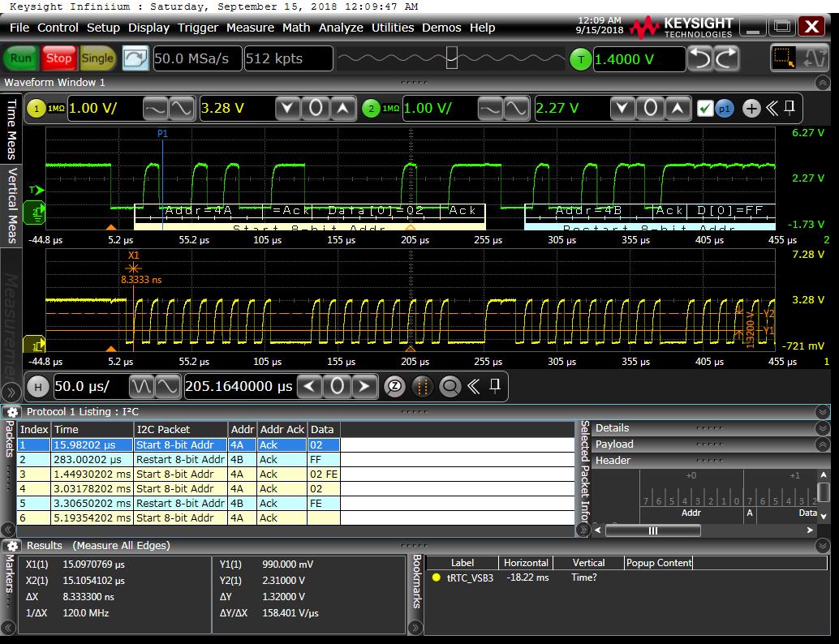Viewport: 839px width, 644px height.
Task: Click the Horizontal bookmarks column header
Action: click(x=526, y=563)
